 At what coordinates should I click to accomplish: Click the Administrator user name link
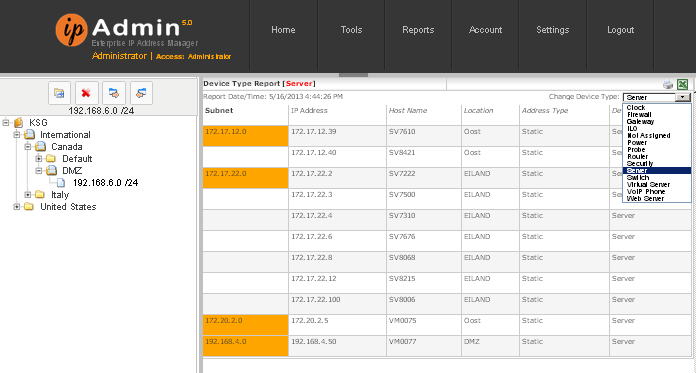coord(119,56)
